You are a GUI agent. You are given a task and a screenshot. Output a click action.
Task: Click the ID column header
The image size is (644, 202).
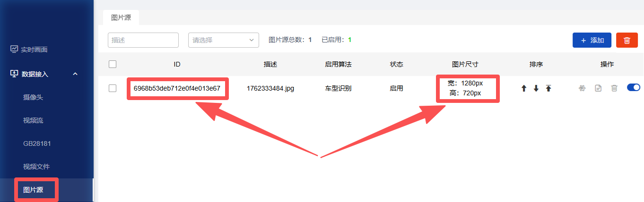click(177, 64)
